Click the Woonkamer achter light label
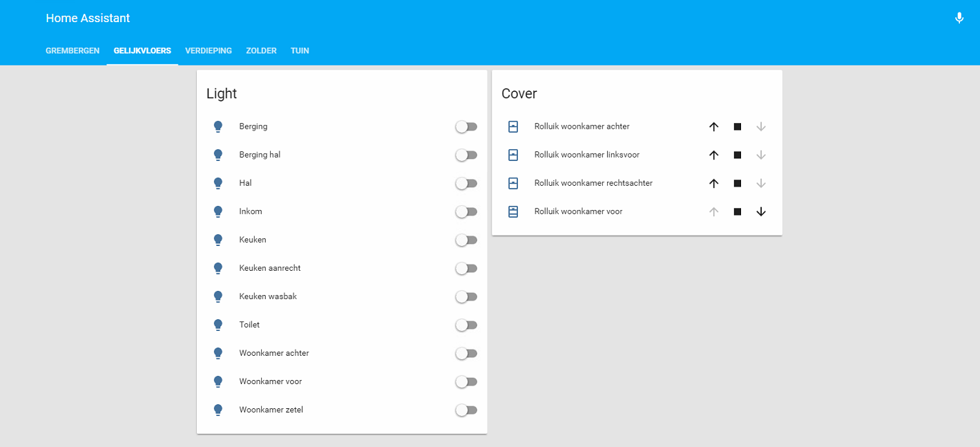Viewport: 980px width, 447px height. (x=273, y=354)
